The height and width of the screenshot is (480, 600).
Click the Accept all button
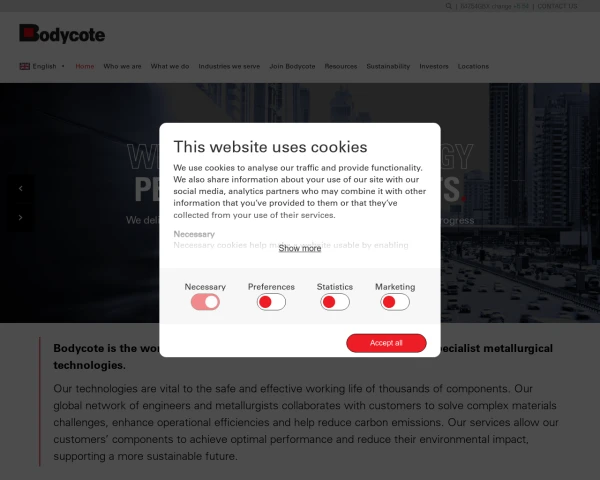coord(386,343)
